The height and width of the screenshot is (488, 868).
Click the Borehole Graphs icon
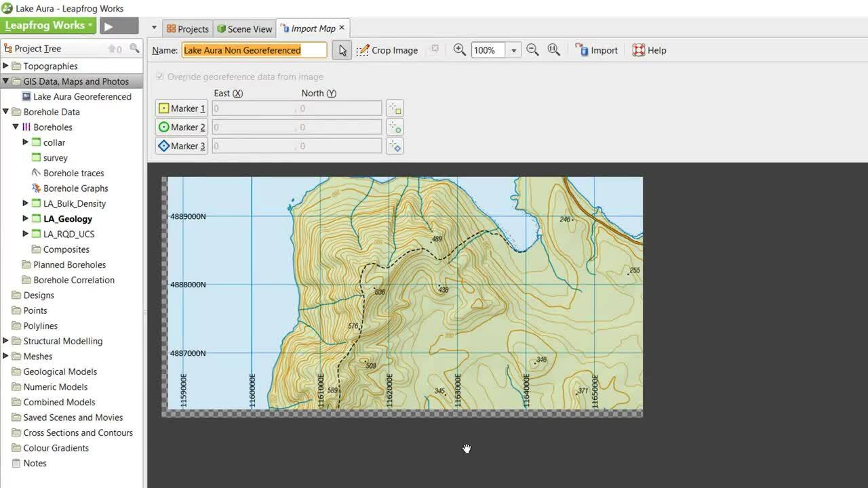pos(37,188)
